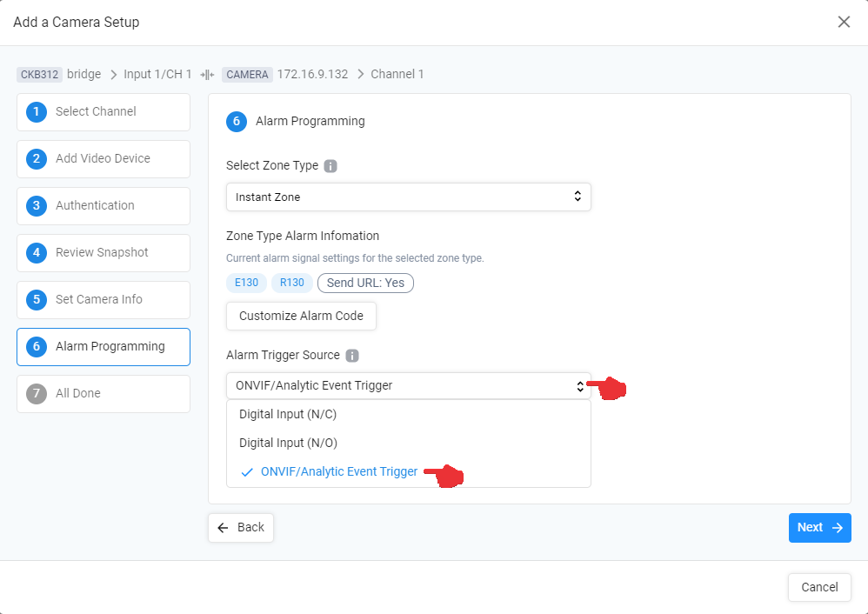
Task: Click Customize Alarm Code button
Action: click(x=301, y=317)
